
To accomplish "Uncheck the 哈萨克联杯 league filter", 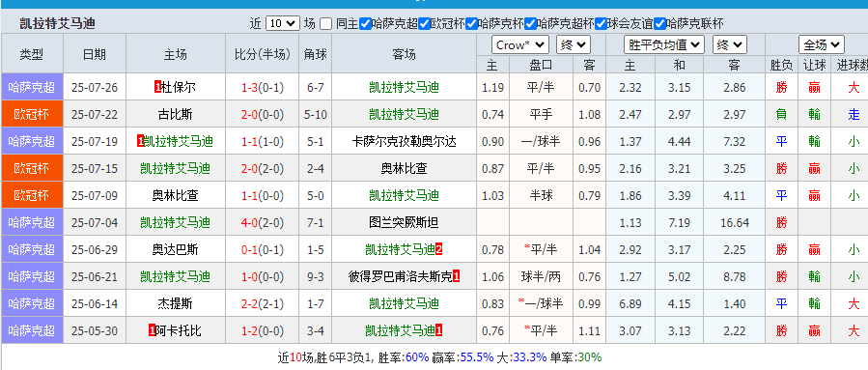I will tap(659, 24).
